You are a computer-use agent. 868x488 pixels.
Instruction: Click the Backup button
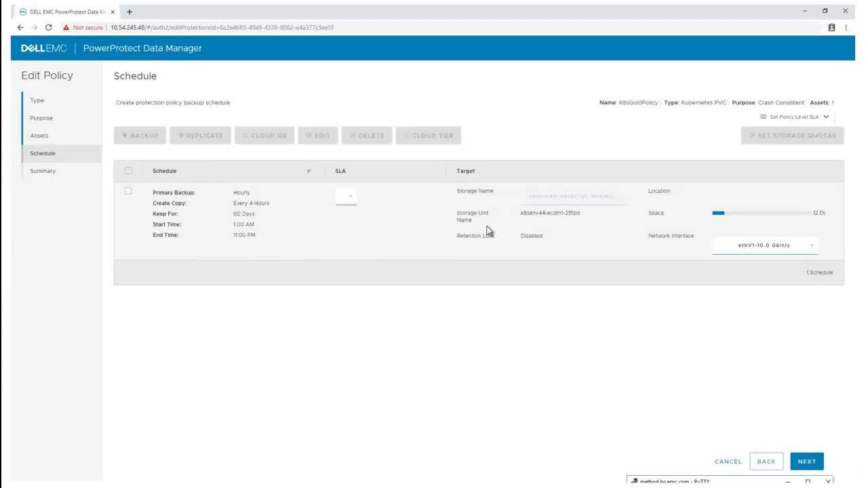140,136
